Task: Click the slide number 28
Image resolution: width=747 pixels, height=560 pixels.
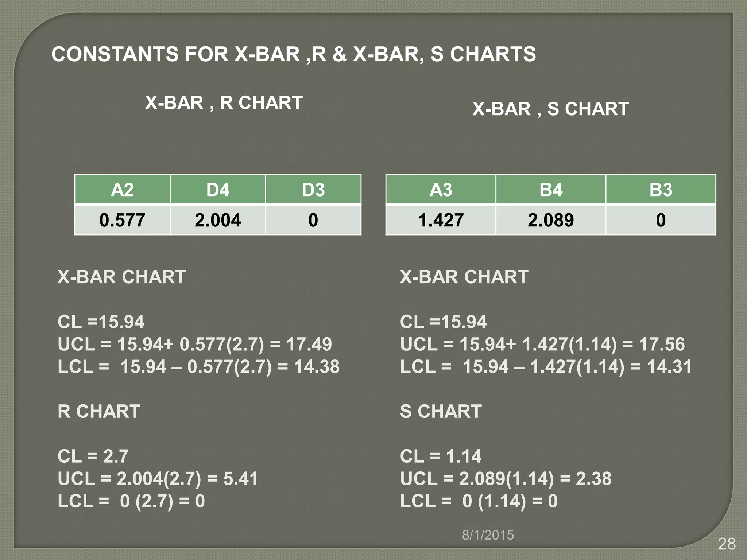Action: point(727,544)
